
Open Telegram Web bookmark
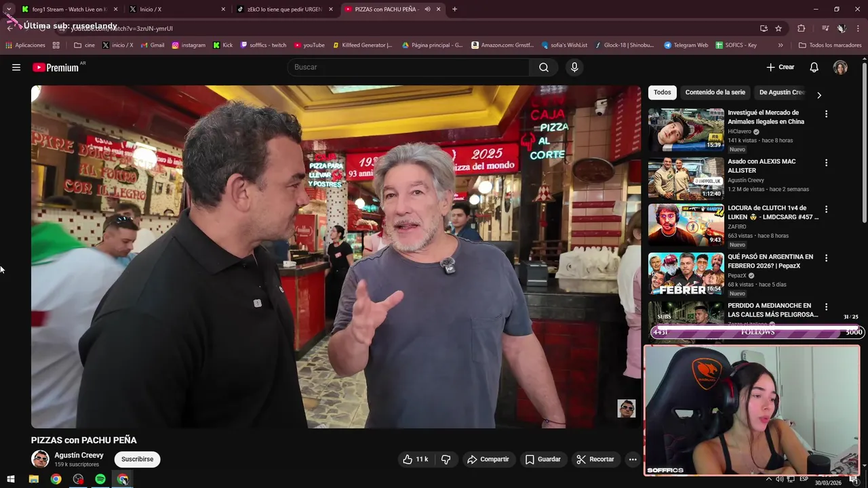click(x=686, y=45)
